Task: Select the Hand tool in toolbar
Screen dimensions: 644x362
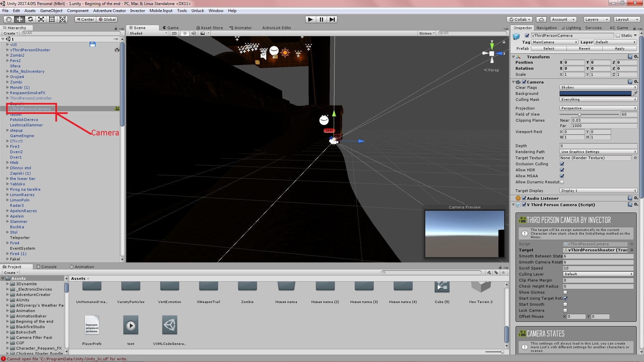Action: (9, 19)
